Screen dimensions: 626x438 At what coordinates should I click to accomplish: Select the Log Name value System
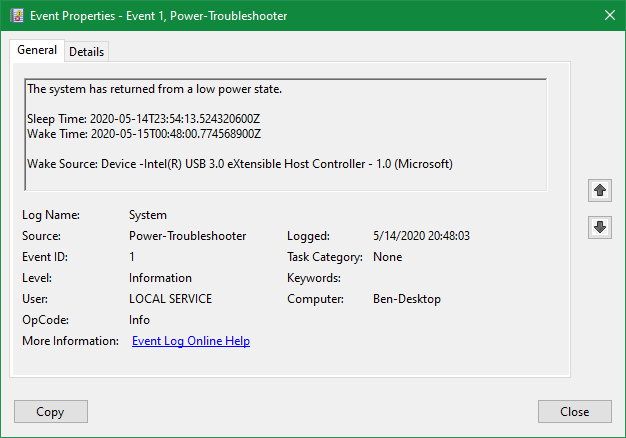pos(148,215)
